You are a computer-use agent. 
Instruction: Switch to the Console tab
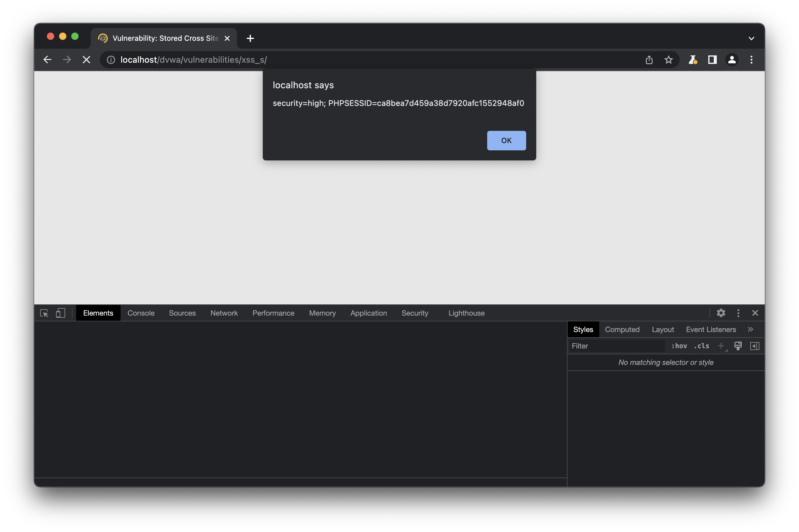pyautogui.click(x=141, y=313)
